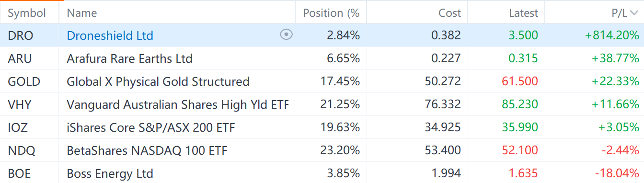Sort by Position (%) column header
Screen dimensions: 644x183
point(331,13)
